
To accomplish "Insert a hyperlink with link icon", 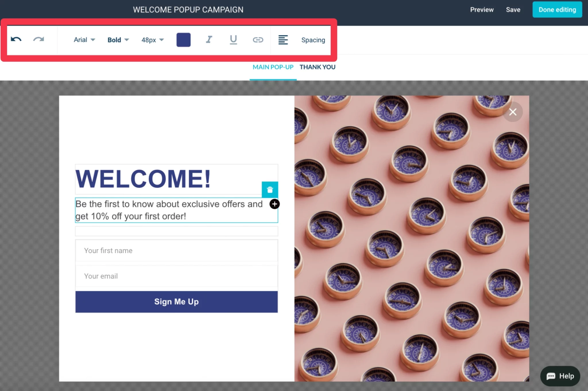I will 258,40.
